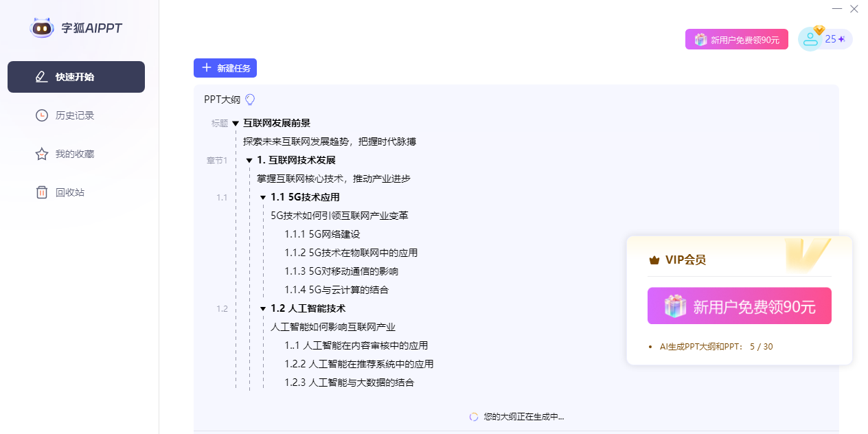Image resolution: width=868 pixels, height=434 pixels.
Task: Click the AI生成PPT大纲和PPT: 5 / 30 quota text
Action: pos(716,347)
